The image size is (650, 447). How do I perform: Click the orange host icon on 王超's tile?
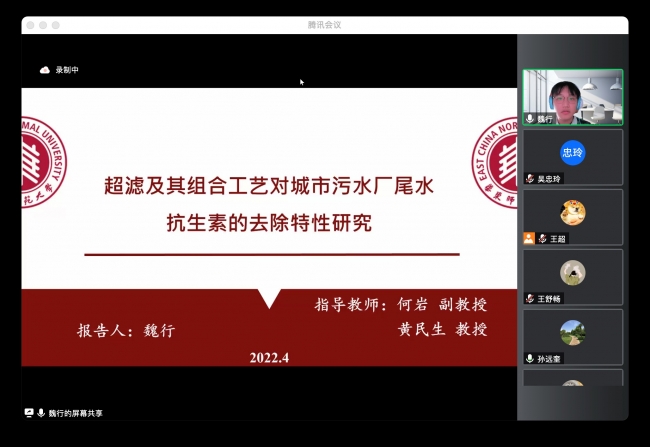click(529, 239)
